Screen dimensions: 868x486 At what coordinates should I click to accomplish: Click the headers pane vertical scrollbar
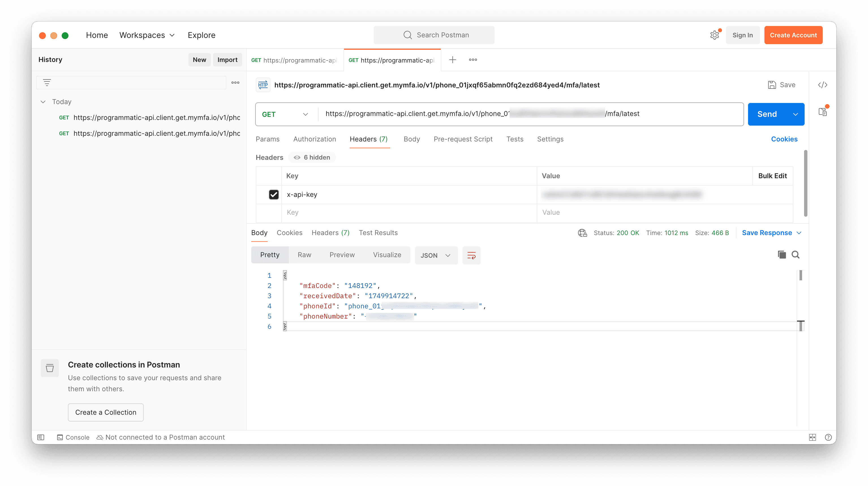coord(805,183)
